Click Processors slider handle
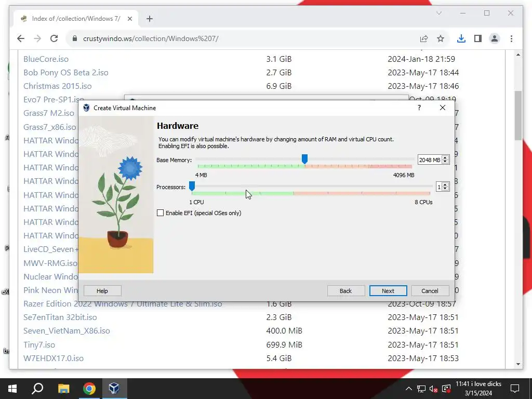532x399 pixels. [192, 186]
